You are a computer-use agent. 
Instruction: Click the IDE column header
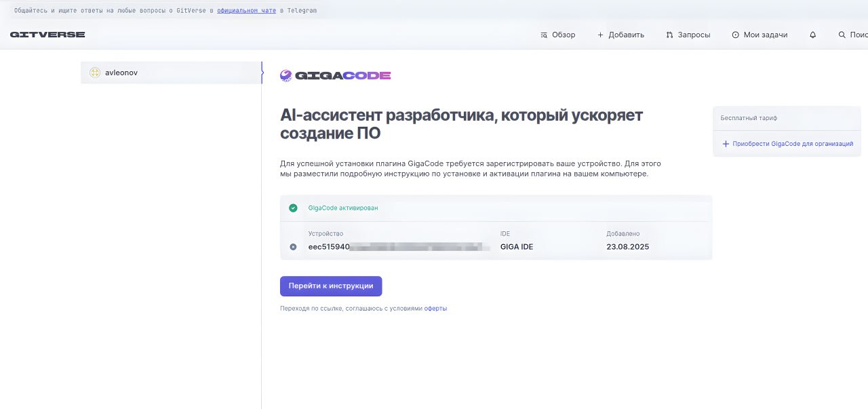(505, 234)
